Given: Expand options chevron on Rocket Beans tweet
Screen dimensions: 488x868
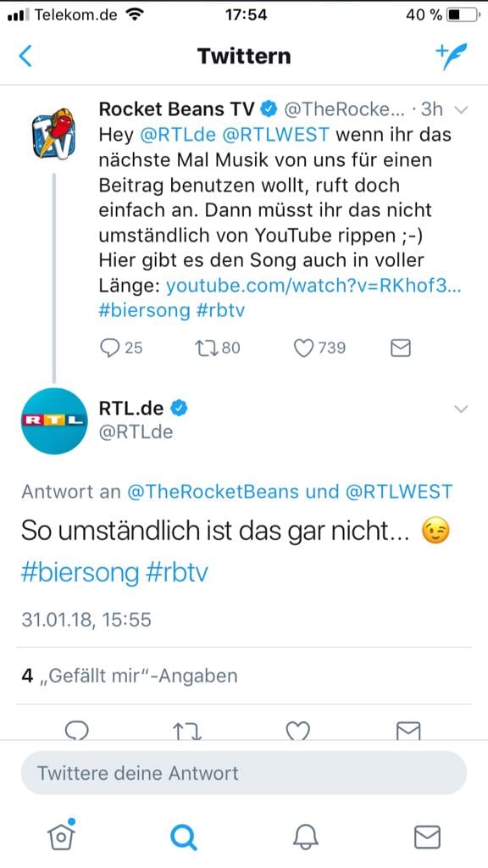Looking at the screenshot, I should click(x=461, y=109).
